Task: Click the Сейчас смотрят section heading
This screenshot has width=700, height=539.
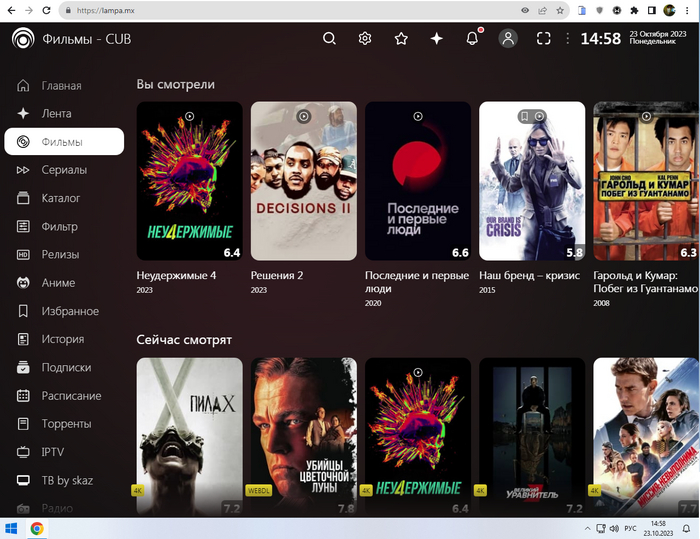Action: pyautogui.click(x=184, y=340)
